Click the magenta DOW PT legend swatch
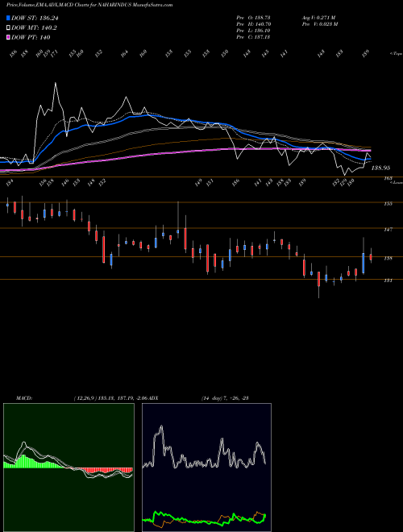 tap(8, 37)
